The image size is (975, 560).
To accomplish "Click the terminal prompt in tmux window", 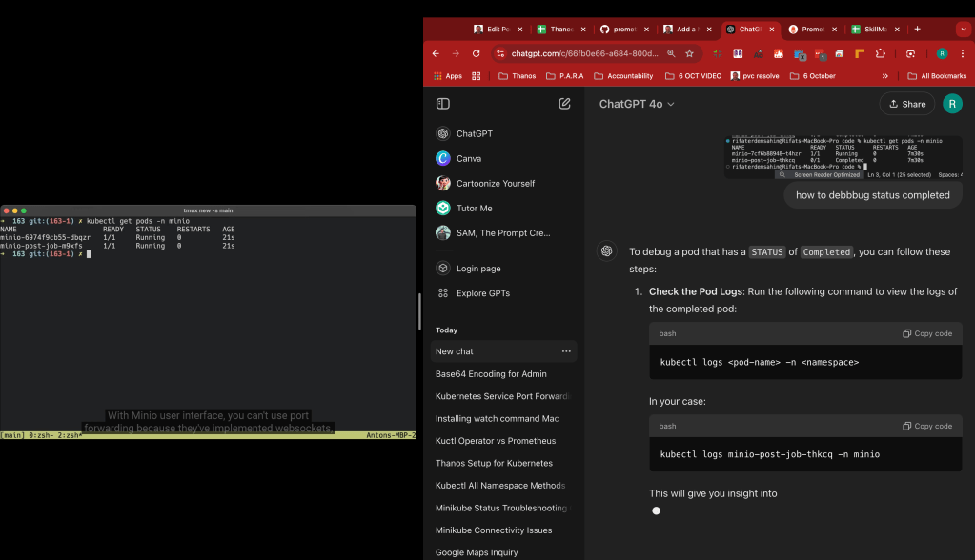I will coord(89,254).
